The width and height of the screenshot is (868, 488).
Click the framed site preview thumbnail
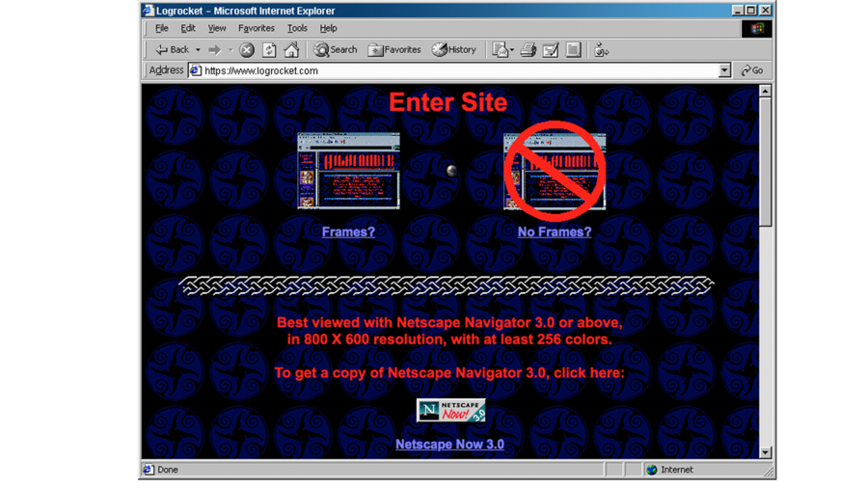coord(348,171)
